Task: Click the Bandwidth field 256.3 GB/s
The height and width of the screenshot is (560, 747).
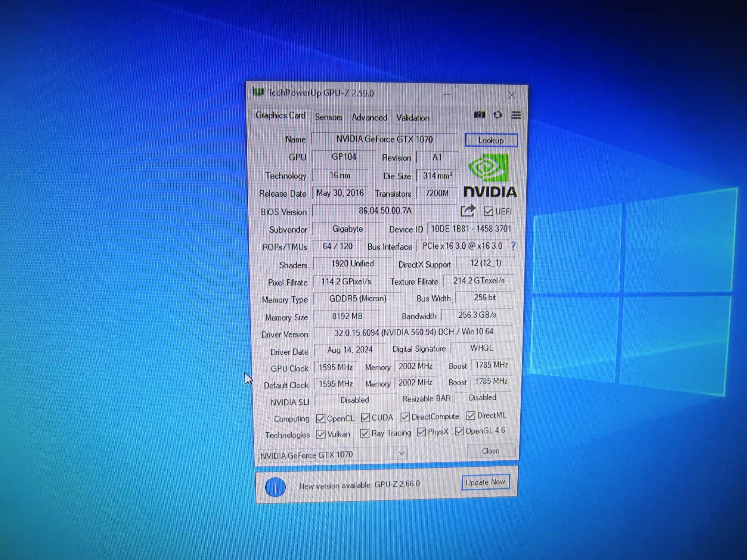Action: click(477, 315)
